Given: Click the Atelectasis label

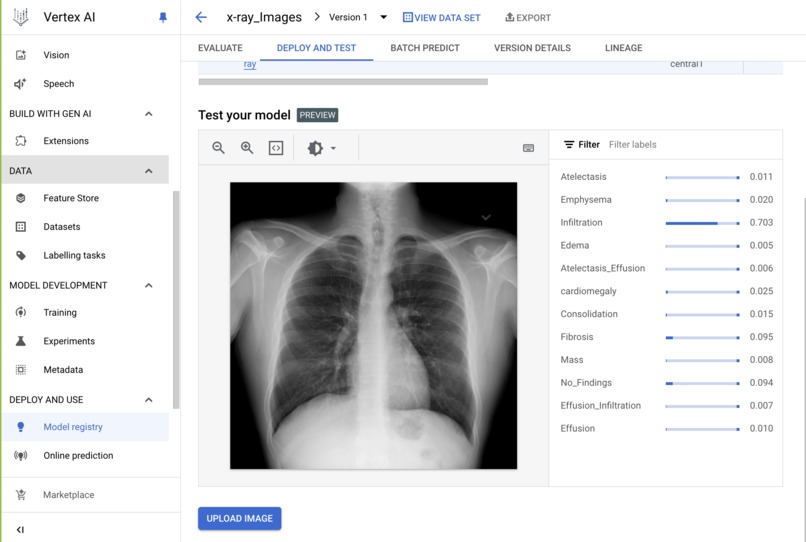Looking at the screenshot, I should coord(583,177).
